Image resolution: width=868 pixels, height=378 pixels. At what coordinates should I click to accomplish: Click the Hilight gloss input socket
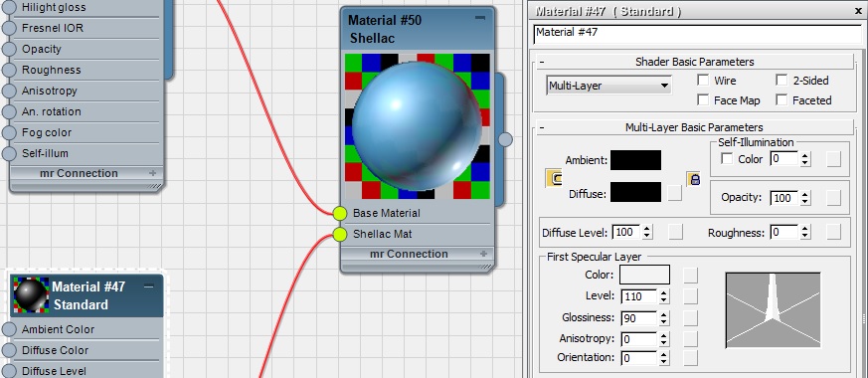[9, 7]
